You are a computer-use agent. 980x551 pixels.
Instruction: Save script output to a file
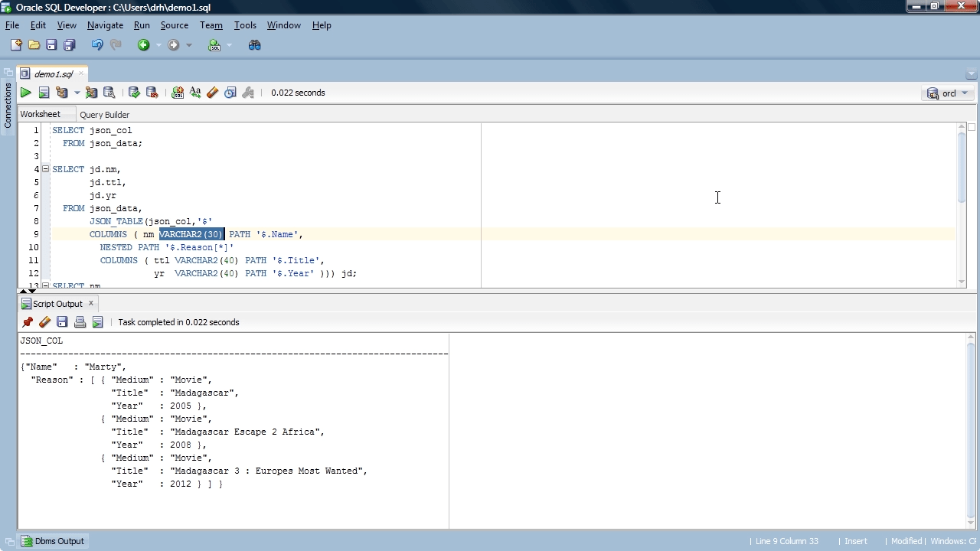(x=62, y=321)
